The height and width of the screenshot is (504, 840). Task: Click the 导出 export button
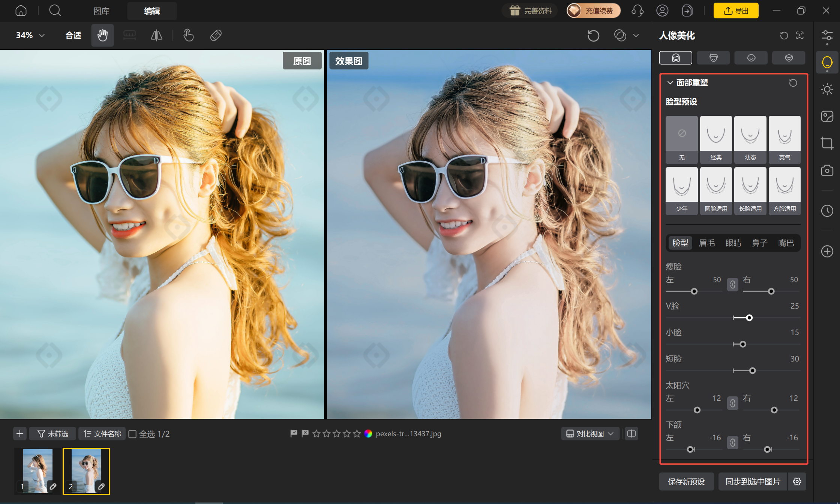point(736,11)
